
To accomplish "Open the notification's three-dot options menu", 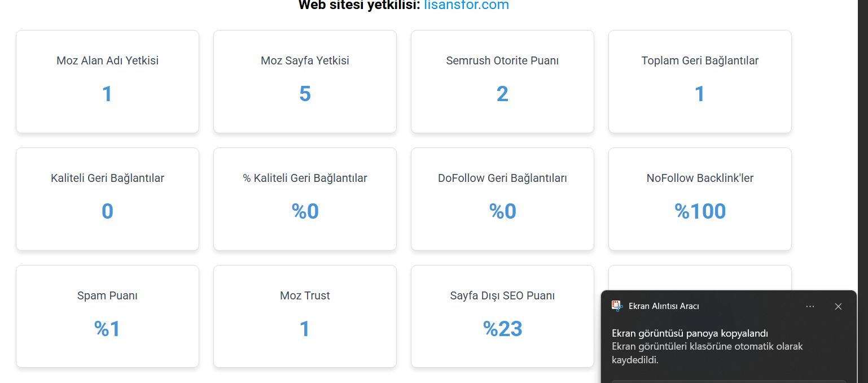I will pyautogui.click(x=810, y=306).
